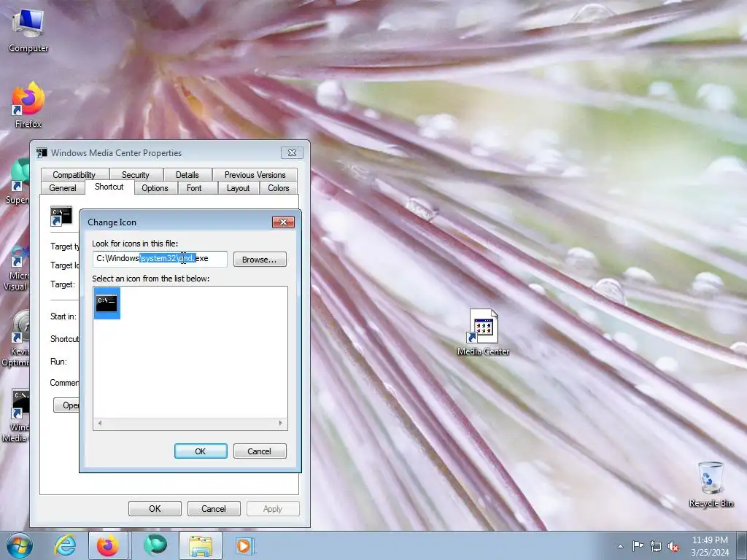Open Windows Media Player from taskbar
The width and height of the screenshot is (747, 560).
(245, 545)
